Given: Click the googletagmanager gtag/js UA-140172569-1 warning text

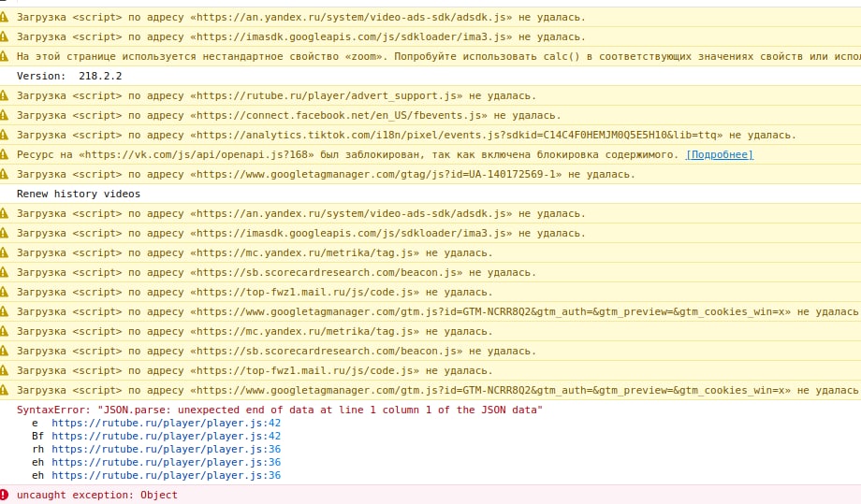Looking at the screenshot, I should click(326, 175).
